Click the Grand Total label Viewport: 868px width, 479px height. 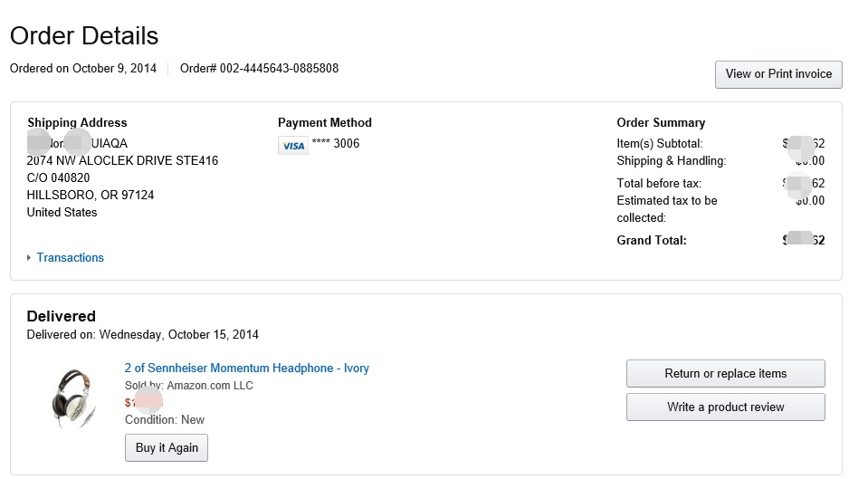652,241
